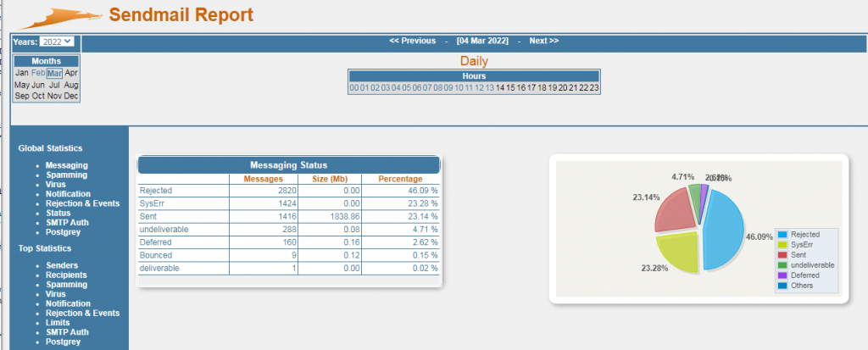Select hour 09 in Hours bar
Screen dimensions: 868x350
point(448,87)
